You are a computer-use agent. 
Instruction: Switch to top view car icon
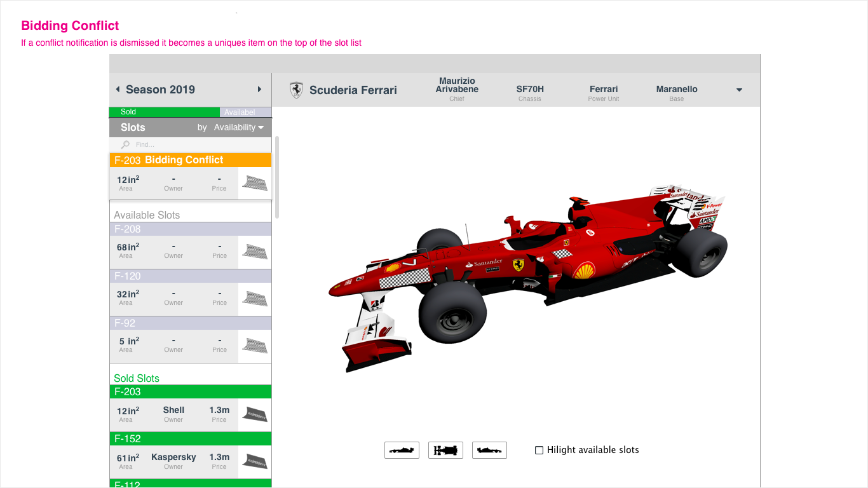click(x=445, y=450)
